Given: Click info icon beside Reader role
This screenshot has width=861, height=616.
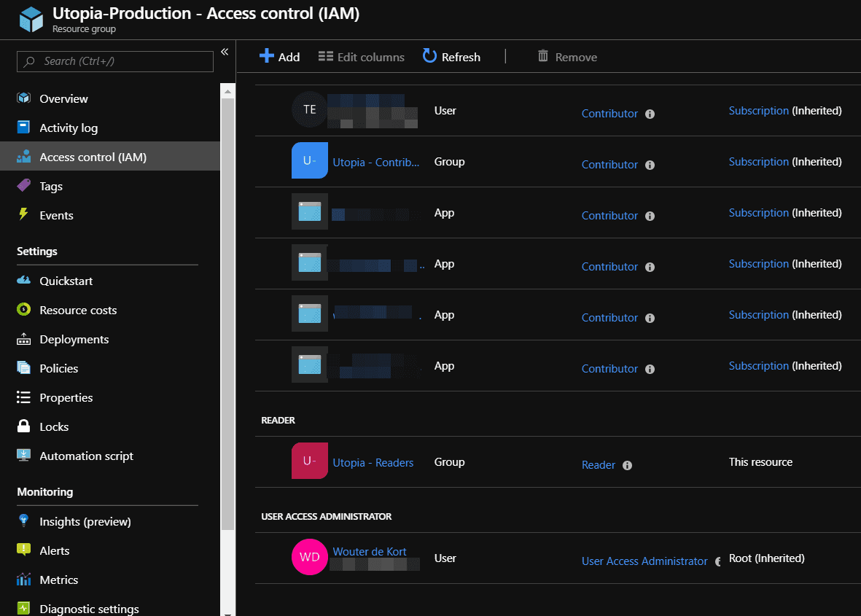Looking at the screenshot, I should (x=627, y=466).
